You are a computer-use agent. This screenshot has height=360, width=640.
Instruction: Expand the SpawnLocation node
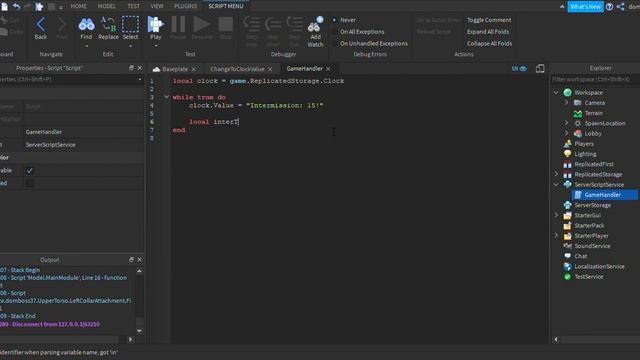click(567, 123)
